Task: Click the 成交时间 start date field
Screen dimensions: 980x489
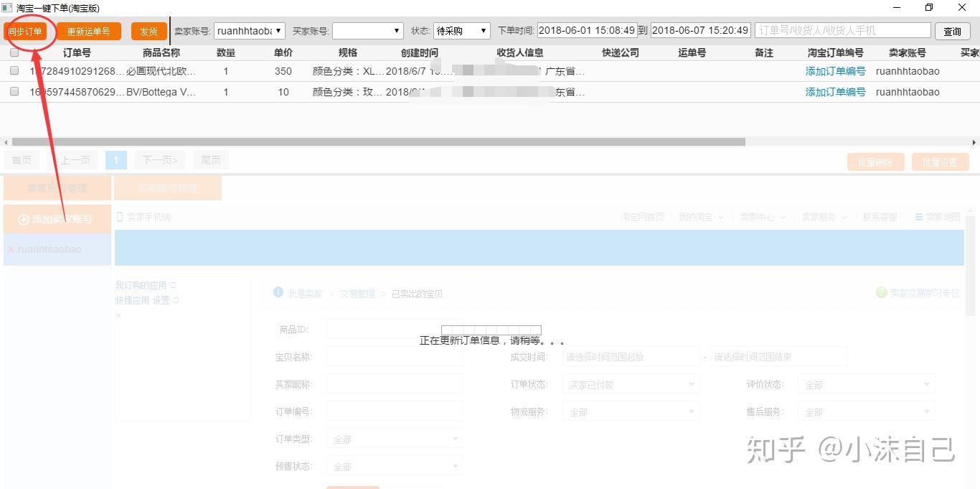Action: (631, 357)
